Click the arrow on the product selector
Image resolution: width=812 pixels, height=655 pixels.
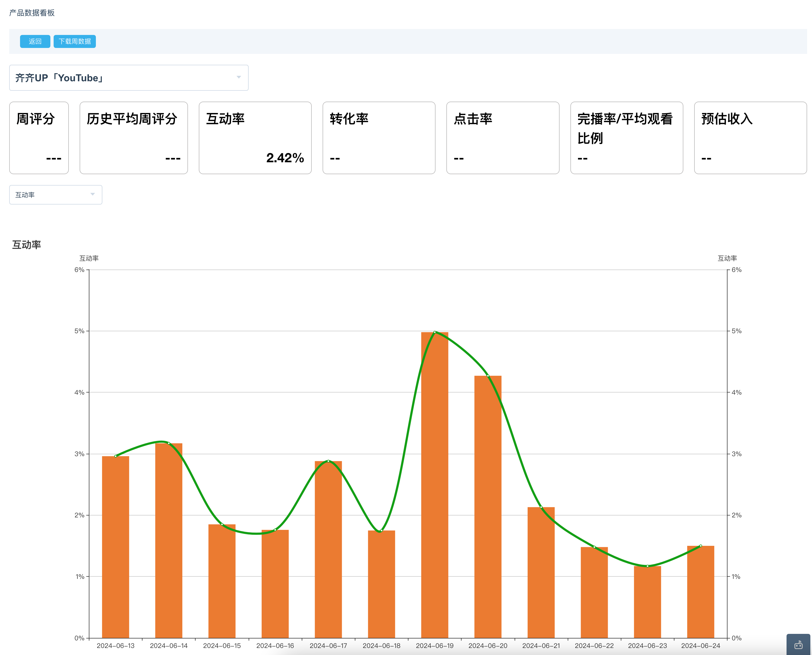click(239, 77)
